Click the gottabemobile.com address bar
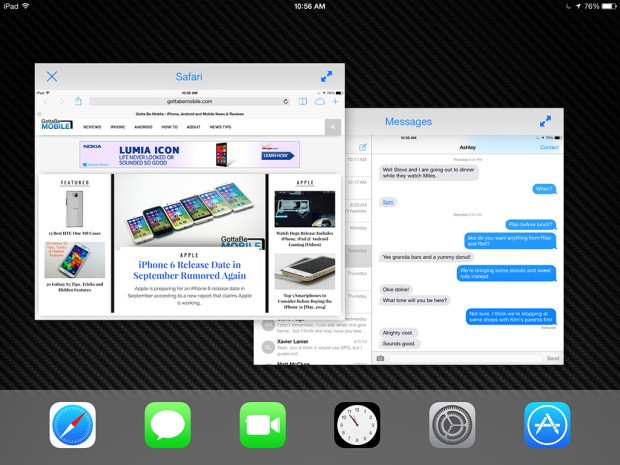The height and width of the screenshot is (465, 620). click(x=190, y=102)
